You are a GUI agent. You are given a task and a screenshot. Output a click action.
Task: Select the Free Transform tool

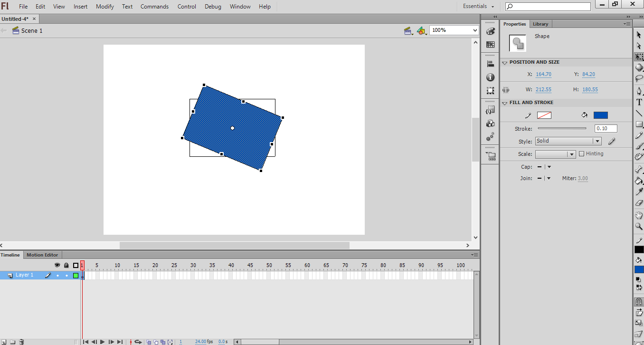639,57
